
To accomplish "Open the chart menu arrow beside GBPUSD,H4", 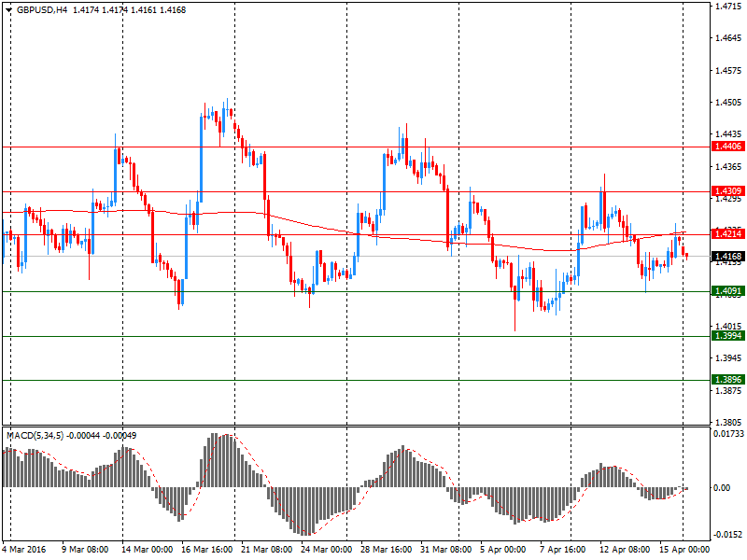I will tap(8, 10).
